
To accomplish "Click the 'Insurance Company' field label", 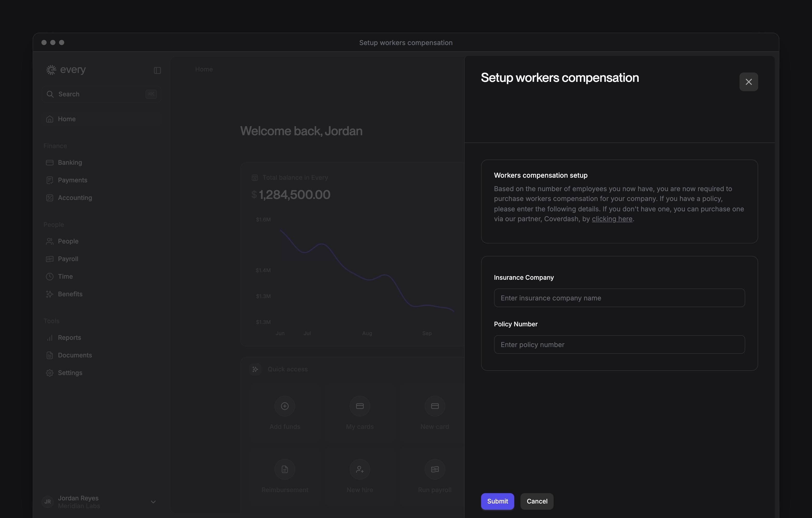I will pyautogui.click(x=524, y=278).
